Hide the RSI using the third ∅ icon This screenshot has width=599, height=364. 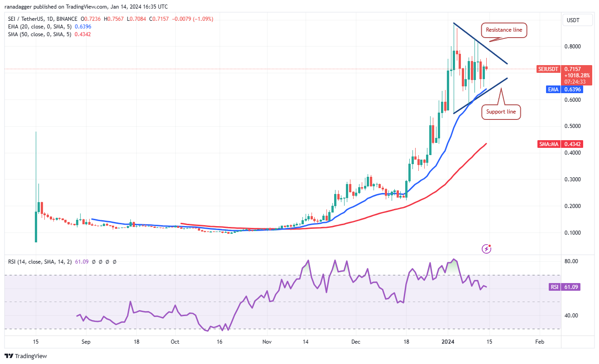point(108,261)
